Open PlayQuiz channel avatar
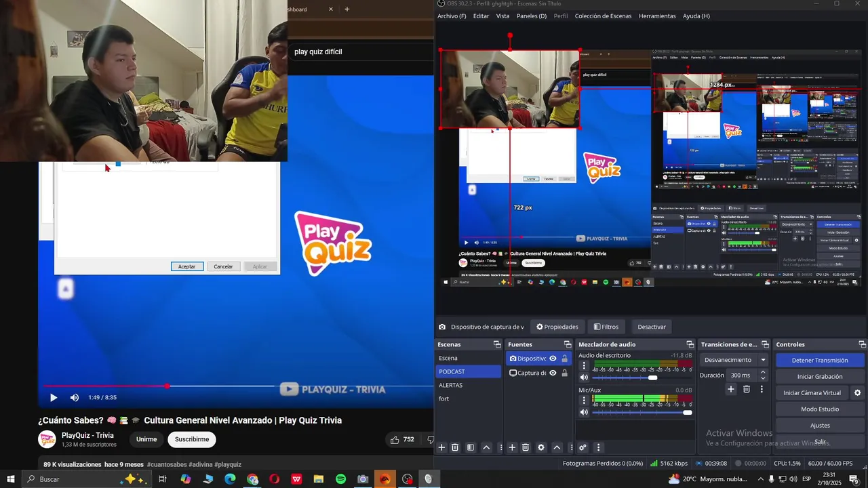The image size is (868, 488). [x=47, y=439]
